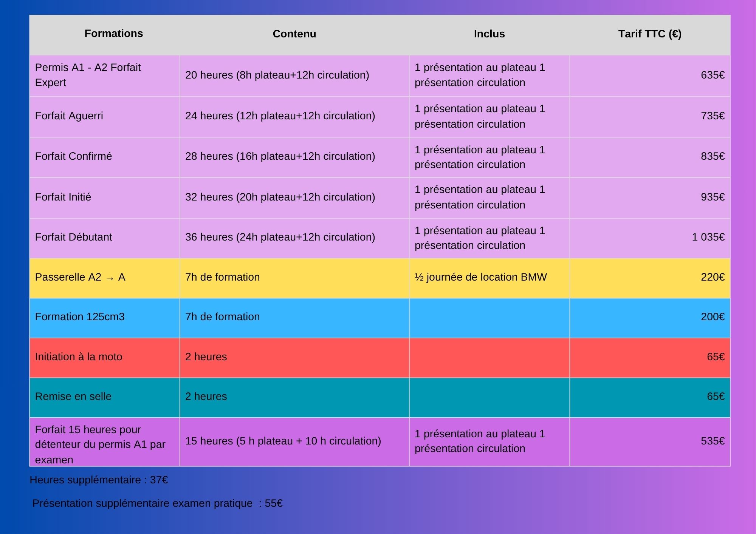
Task: Click the Contenu column header
Action: point(294,34)
